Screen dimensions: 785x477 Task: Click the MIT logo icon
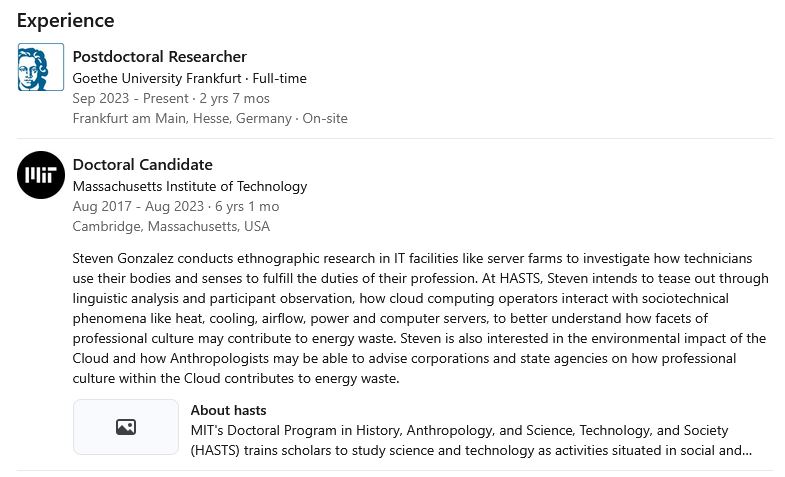click(41, 176)
